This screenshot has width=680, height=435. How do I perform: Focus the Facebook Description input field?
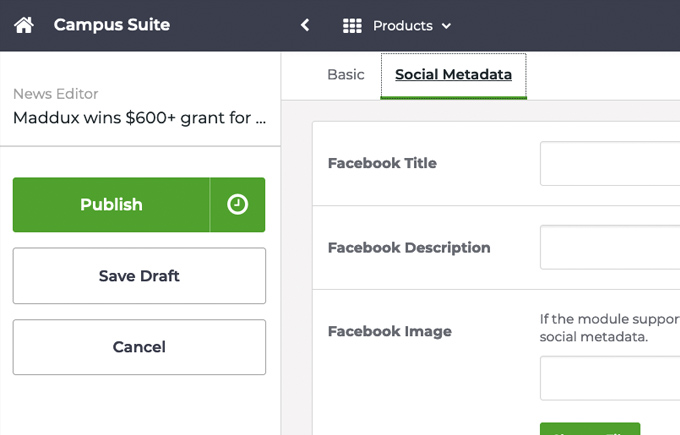click(610, 247)
